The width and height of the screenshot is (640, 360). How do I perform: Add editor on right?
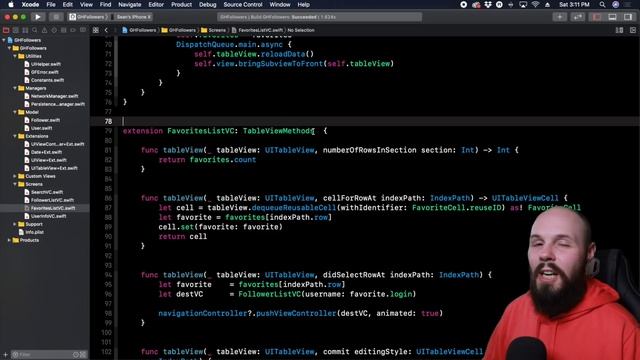tap(633, 30)
